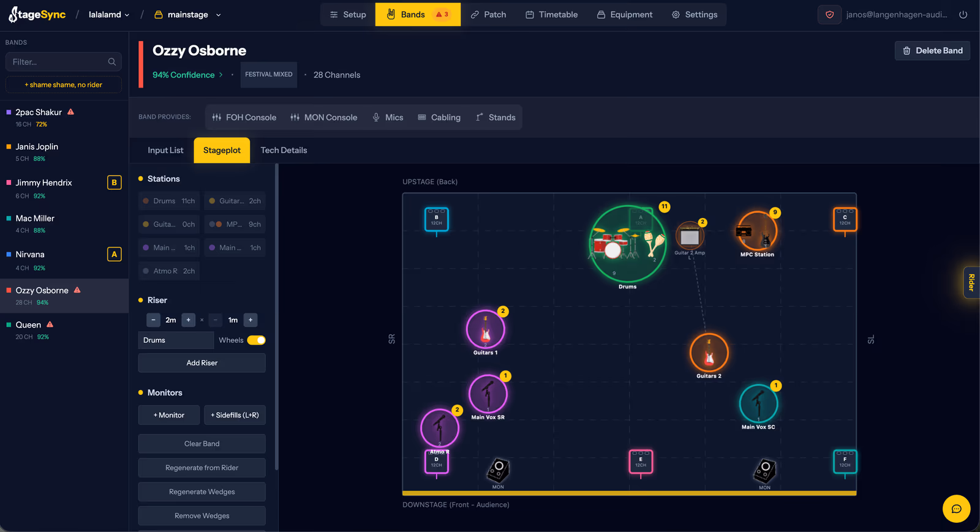Select the Atmo R microphone station
This screenshot has height=532, width=980.
click(440, 428)
